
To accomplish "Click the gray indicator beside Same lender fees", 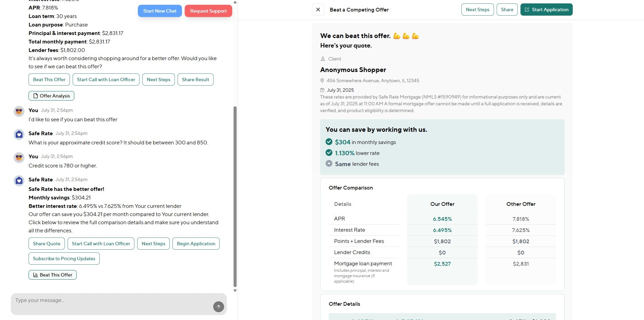I will click(x=329, y=164).
